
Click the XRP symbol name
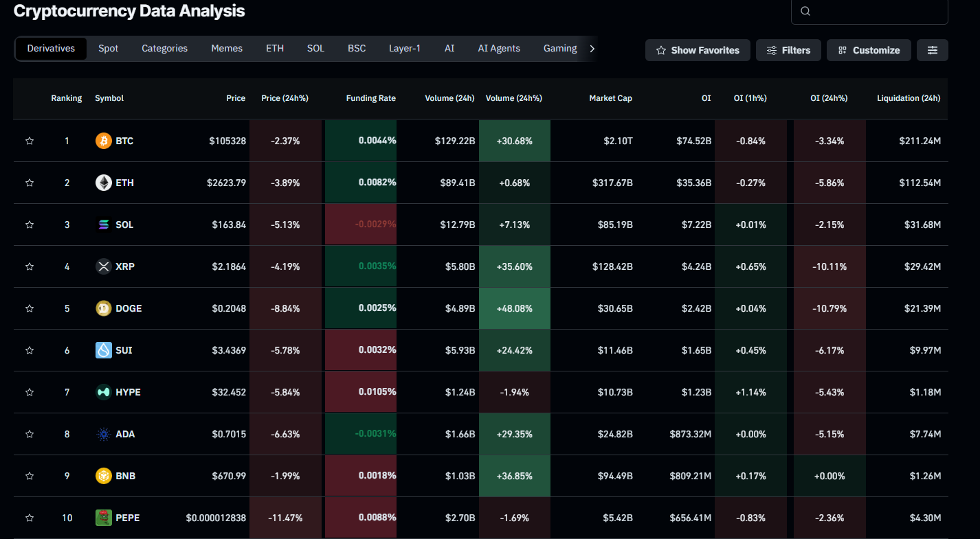(125, 266)
